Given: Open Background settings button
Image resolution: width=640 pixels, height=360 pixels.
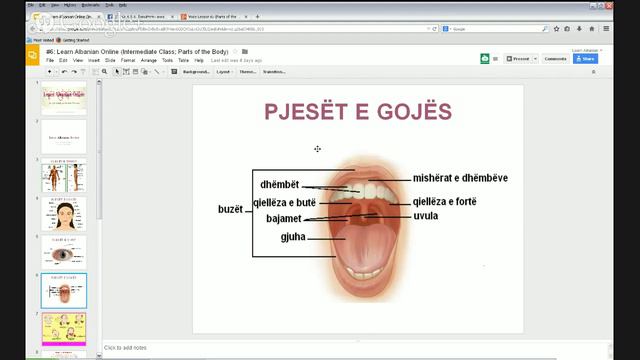Looking at the screenshot, I should coord(196,72).
